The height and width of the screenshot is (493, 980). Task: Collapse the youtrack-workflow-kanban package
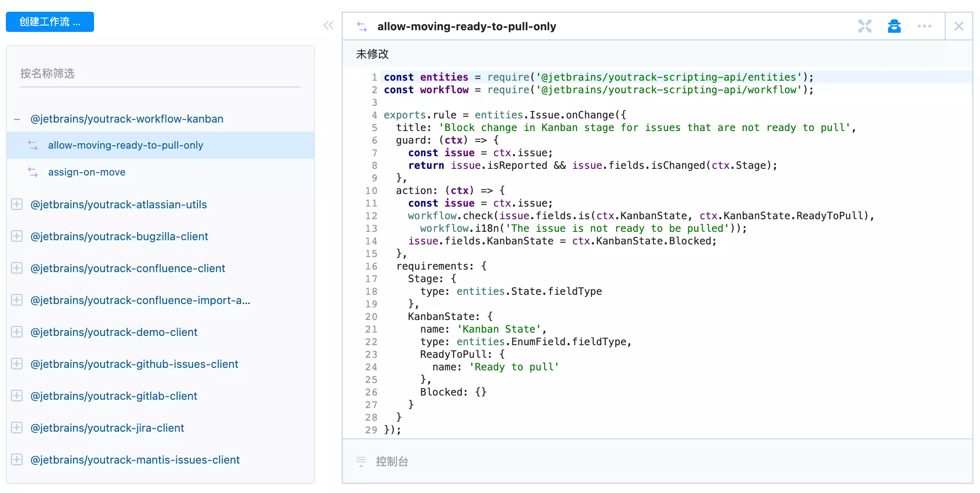click(17, 119)
